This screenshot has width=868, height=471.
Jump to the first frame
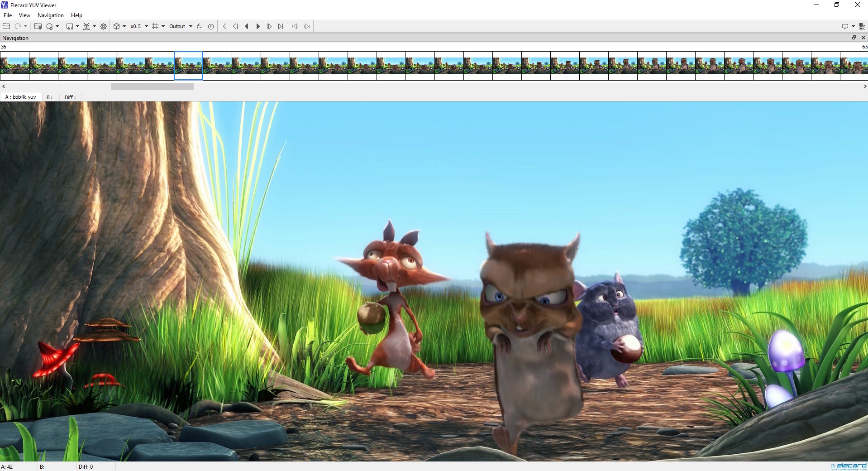tap(224, 26)
